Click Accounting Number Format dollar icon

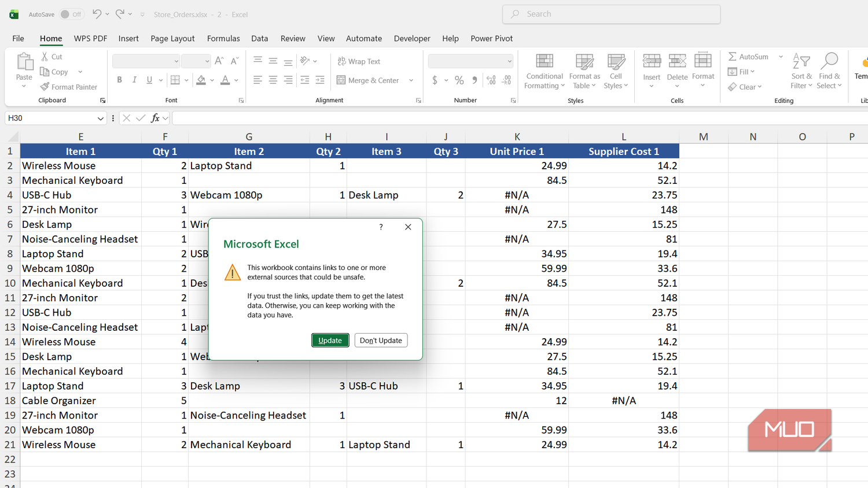click(x=435, y=80)
